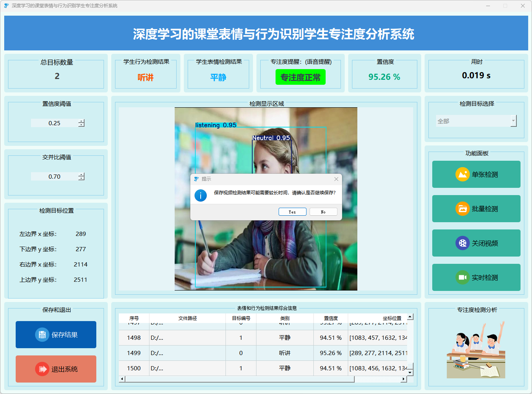Adjust the 交并比阈值 spinner arrows

pyautogui.click(x=81, y=176)
